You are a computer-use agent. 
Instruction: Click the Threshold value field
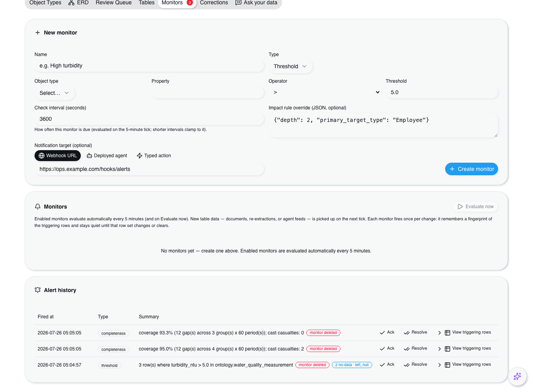click(x=442, y=93)
